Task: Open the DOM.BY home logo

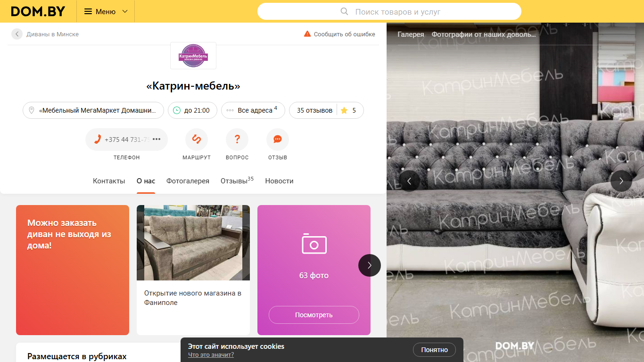Action: (38, 11)
